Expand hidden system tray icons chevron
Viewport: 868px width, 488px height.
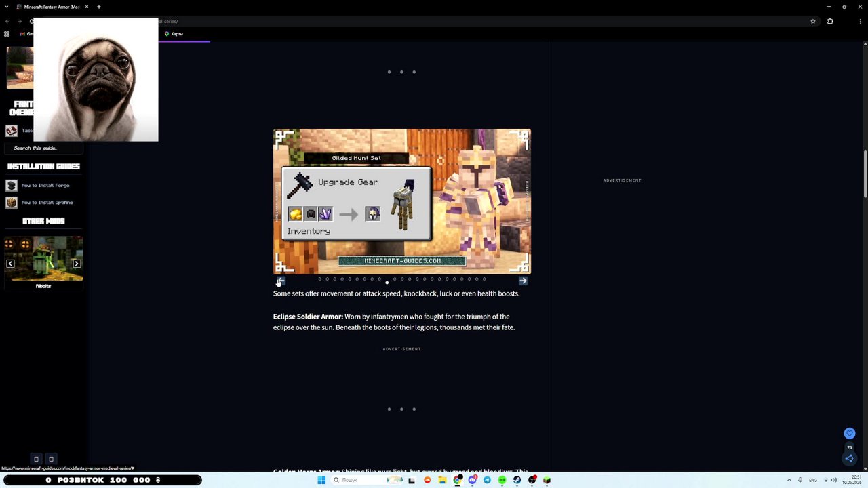[x=789, y=480]
